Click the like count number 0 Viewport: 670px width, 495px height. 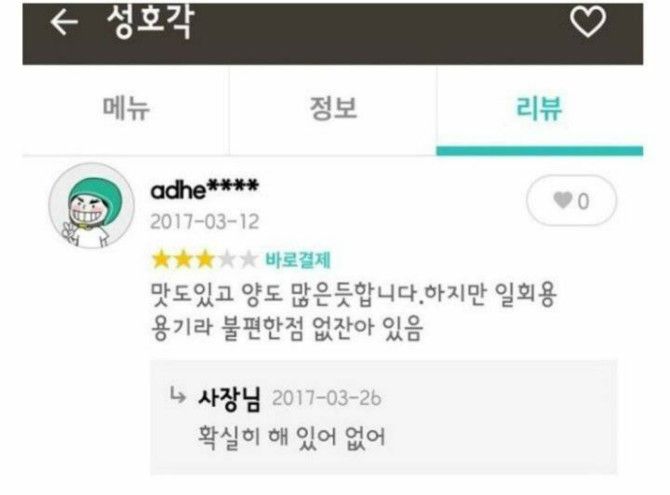tap(583, 201)
